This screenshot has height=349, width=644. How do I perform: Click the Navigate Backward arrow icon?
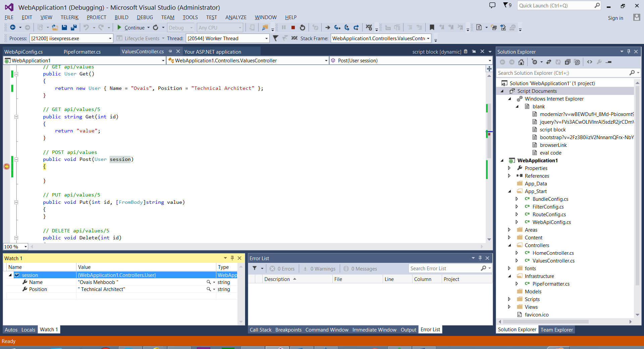[13, 27]
